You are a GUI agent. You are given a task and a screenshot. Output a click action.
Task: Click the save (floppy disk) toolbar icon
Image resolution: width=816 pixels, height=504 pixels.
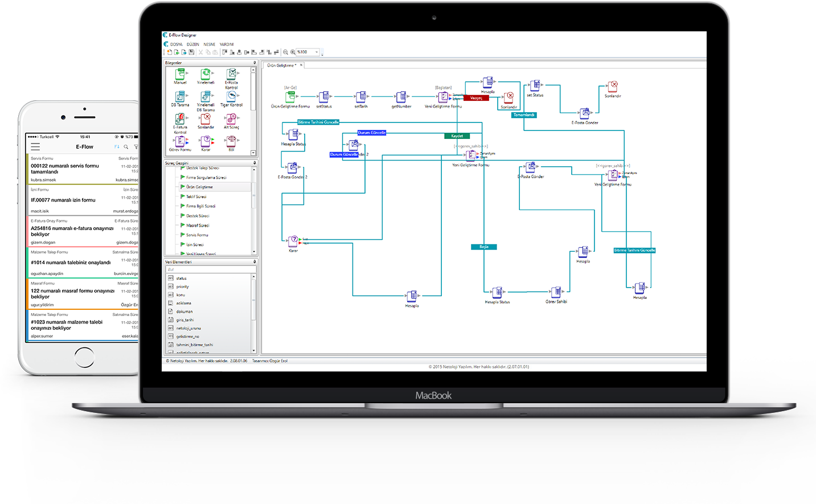point(191,52)
